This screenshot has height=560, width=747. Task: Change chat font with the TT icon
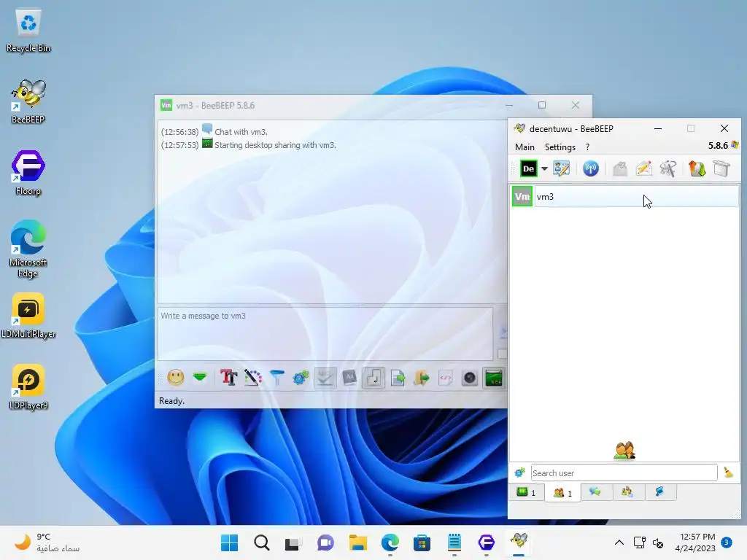point(228,378)
